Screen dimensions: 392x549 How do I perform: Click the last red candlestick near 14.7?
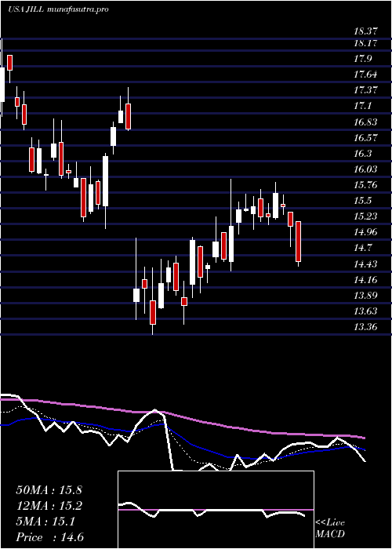[x=298, y=242]
